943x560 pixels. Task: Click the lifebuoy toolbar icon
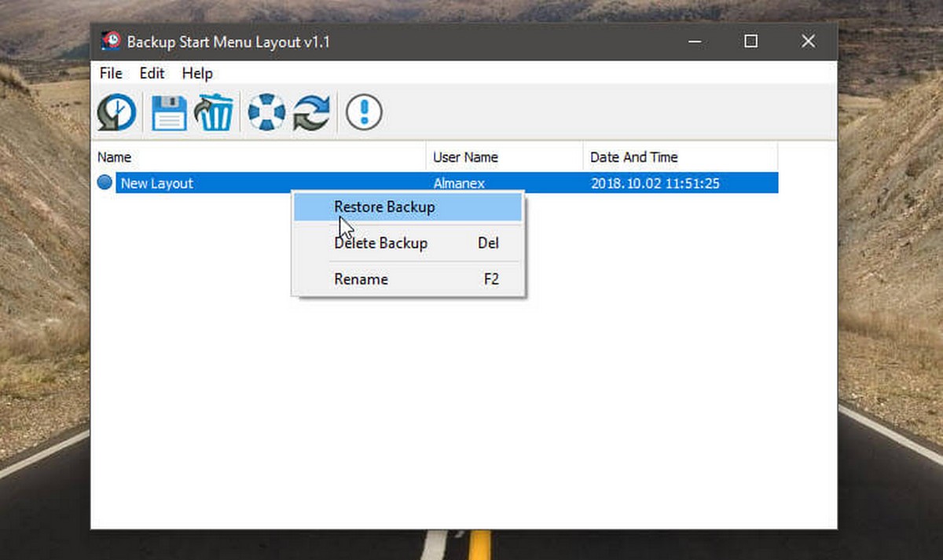click(266, 112)
